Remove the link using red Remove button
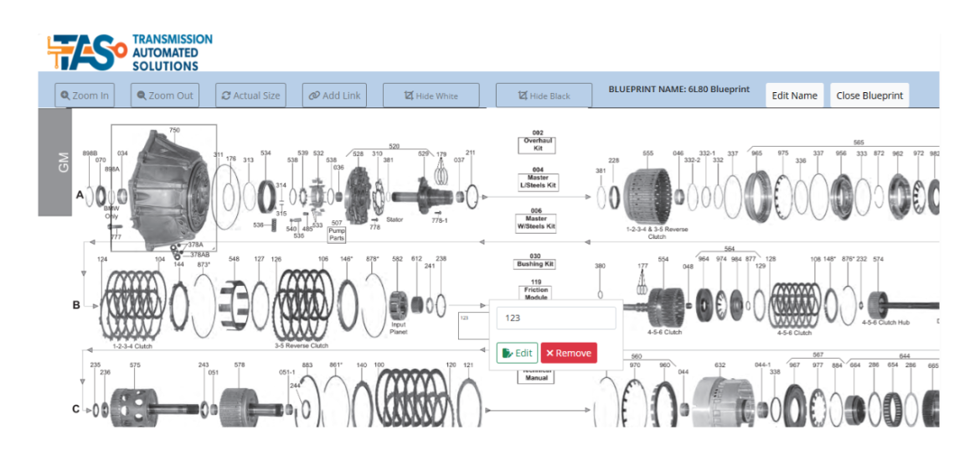 [569, 354]
